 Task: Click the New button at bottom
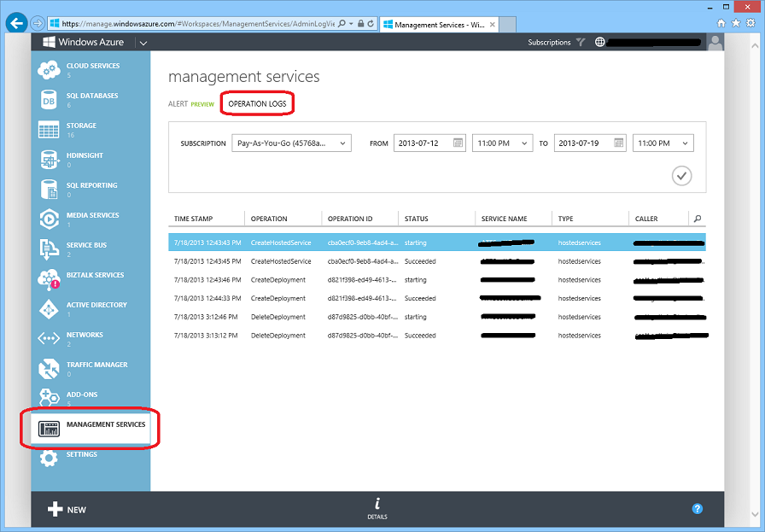click(x=67, y=509)
